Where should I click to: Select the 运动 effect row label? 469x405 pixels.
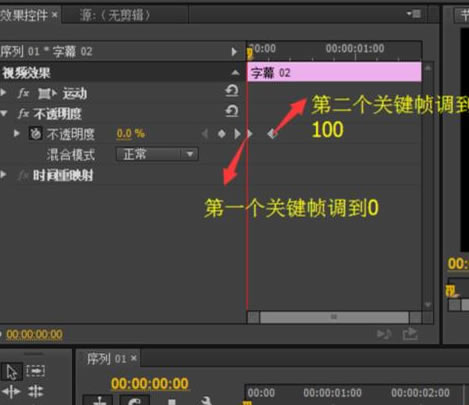point(75,94)
